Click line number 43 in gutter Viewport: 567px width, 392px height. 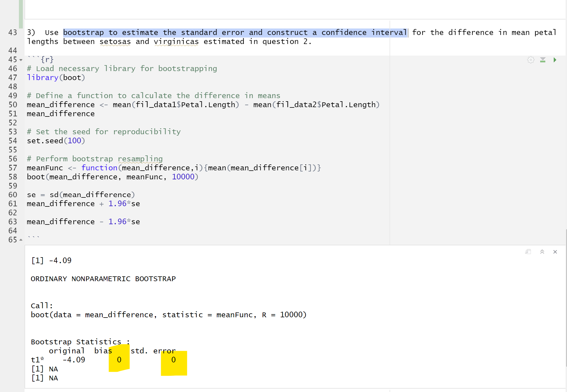point(13,32)
